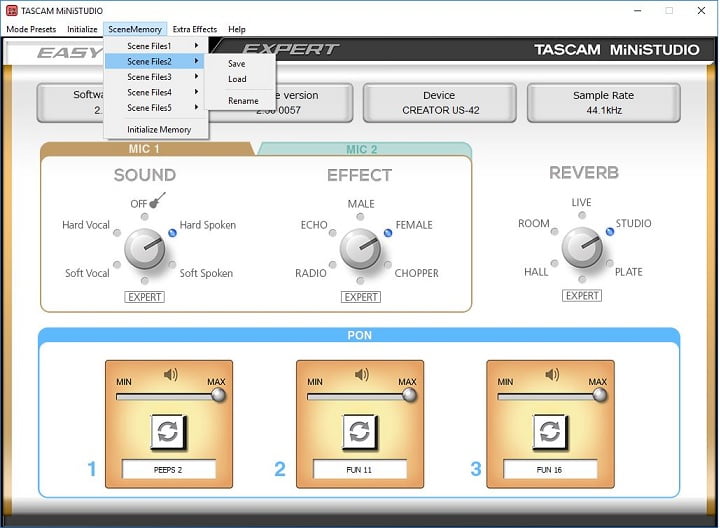Click the speaker icon on PON pad 1

point(170,375)
